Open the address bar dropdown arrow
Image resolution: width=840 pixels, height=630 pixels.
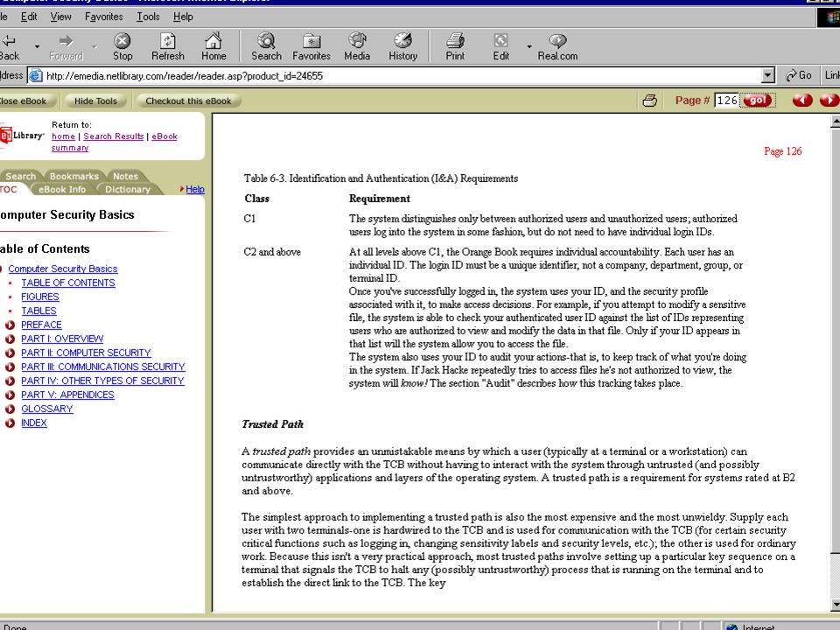coord(768,75)
